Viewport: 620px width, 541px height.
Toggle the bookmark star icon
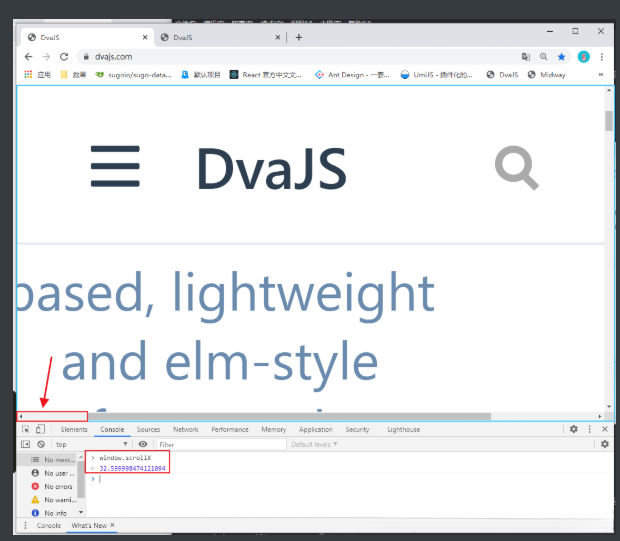click(561, 57)
